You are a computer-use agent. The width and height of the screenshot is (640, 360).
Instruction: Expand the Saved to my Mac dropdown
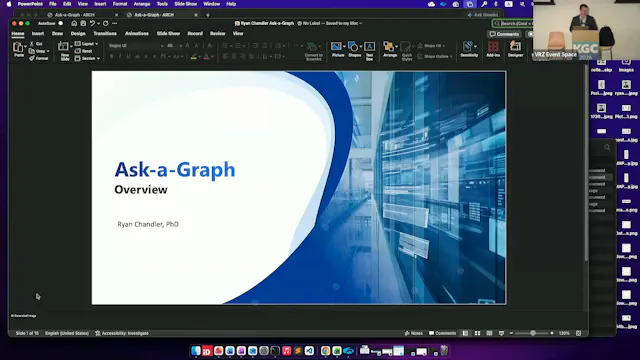(x=361, y=23)
